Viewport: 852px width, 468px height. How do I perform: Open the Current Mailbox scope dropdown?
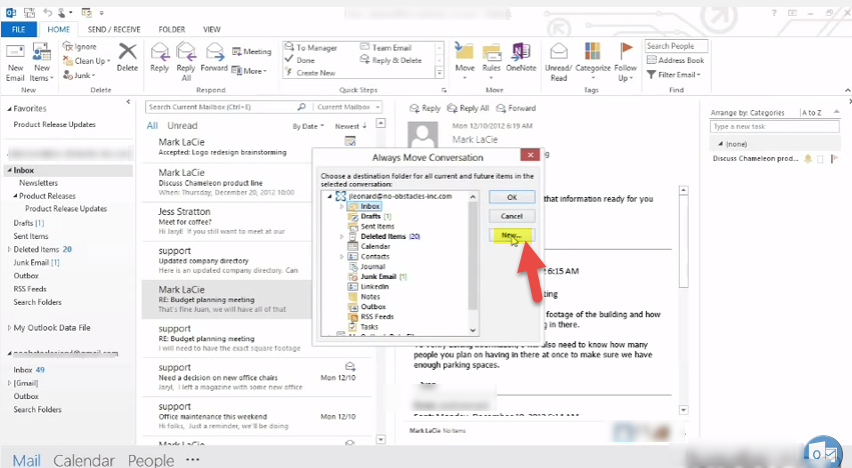tap(348, 107)
